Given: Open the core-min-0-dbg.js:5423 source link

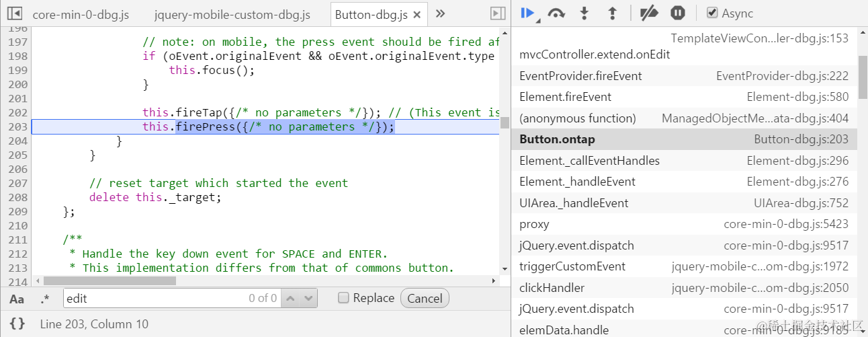Looking at the screenshot, I should tap(786, 224).
